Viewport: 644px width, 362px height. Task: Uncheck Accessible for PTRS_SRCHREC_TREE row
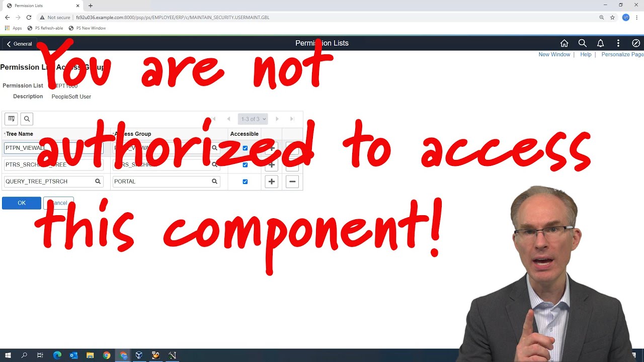click(x=245, y=165)
